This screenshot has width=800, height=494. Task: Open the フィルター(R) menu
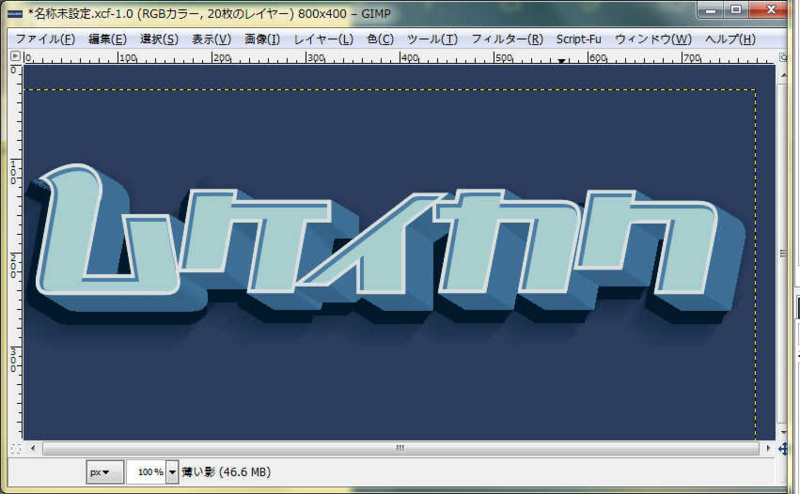point(507,39)
